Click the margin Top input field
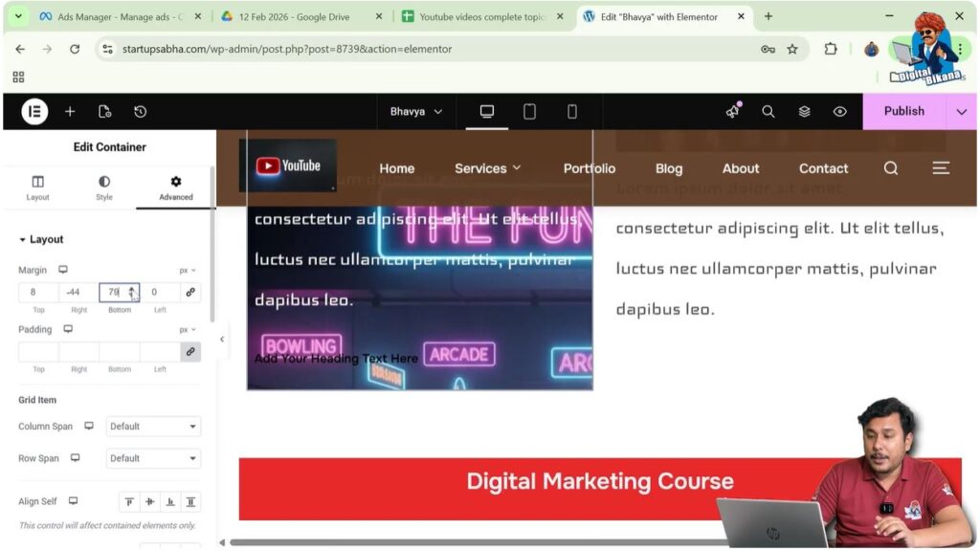The height and width of the screenshot is (551, 980). [x=38, y=293]
